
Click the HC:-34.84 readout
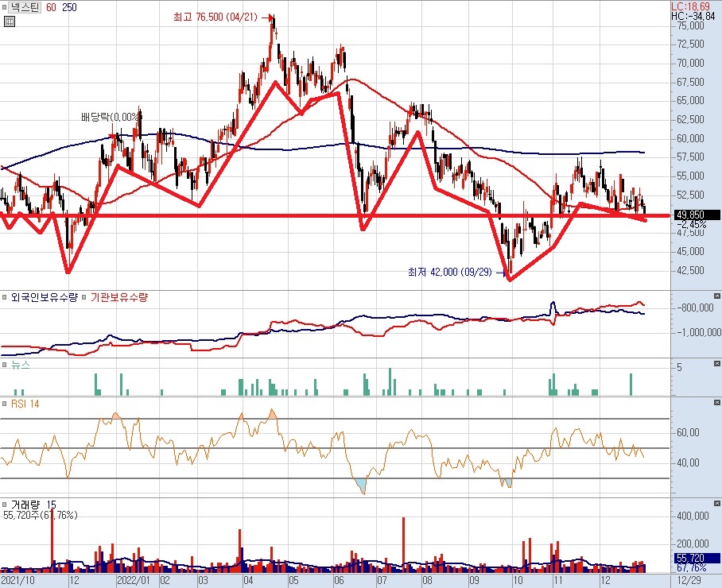[x=693, y=16]
